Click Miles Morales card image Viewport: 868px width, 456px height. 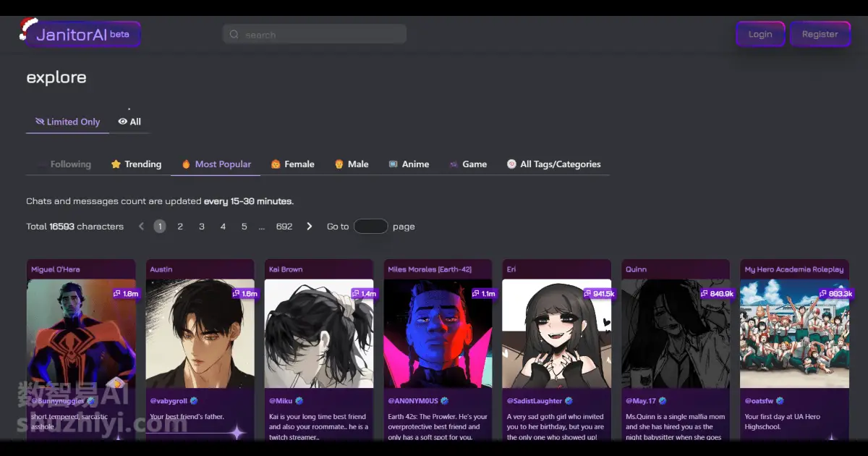coord(438,334)
